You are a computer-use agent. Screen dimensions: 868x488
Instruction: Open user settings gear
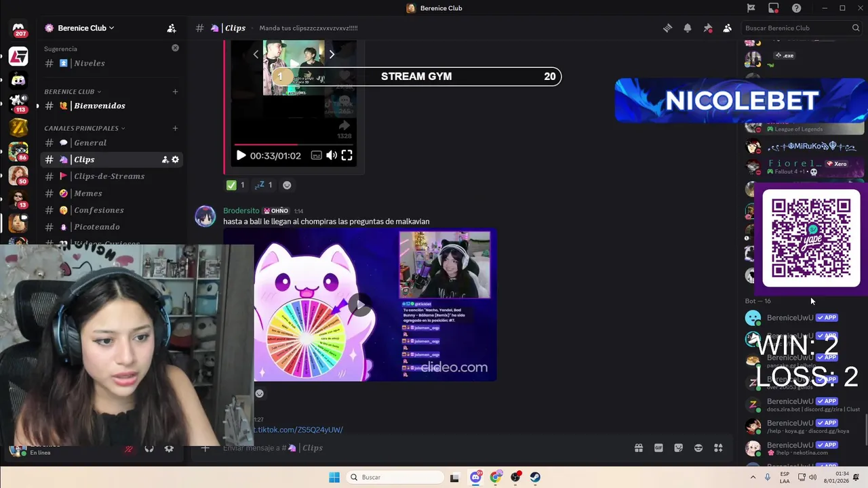point(169,449)
